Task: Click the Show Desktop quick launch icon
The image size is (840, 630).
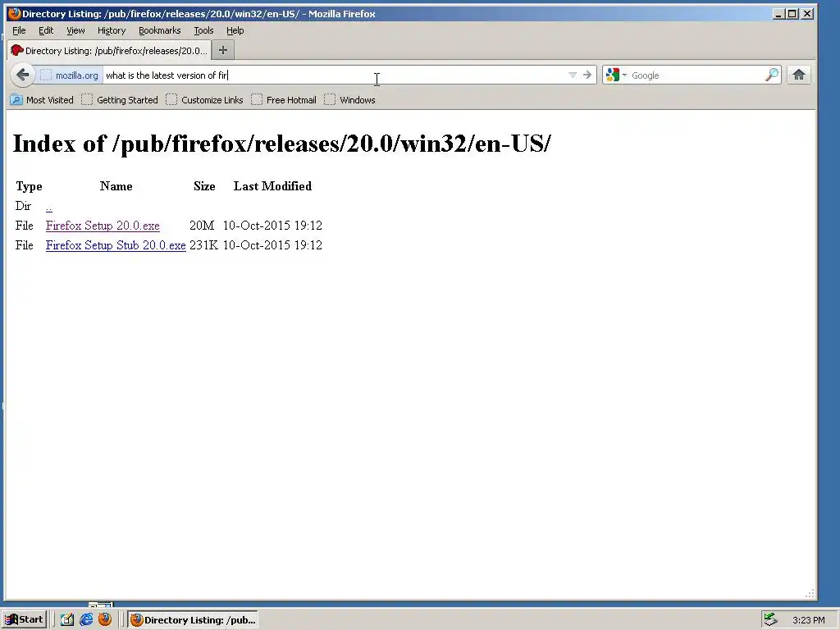Action: pos(67,620)
